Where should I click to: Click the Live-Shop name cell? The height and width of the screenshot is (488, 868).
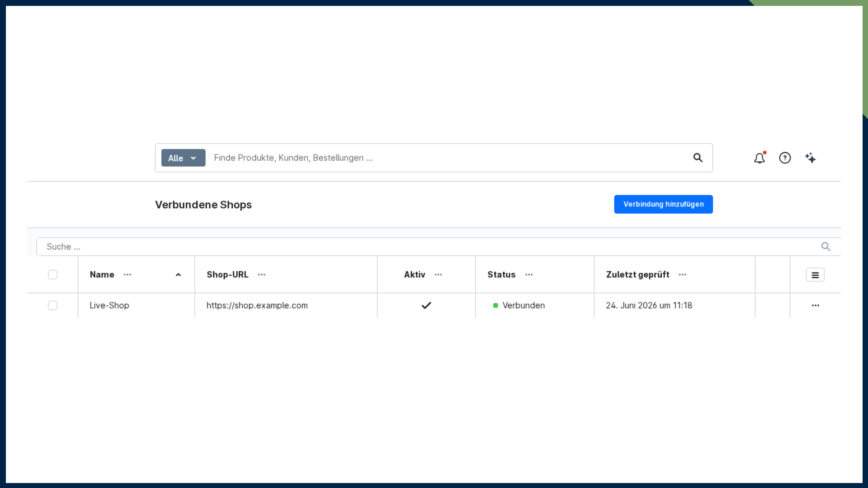136,305
